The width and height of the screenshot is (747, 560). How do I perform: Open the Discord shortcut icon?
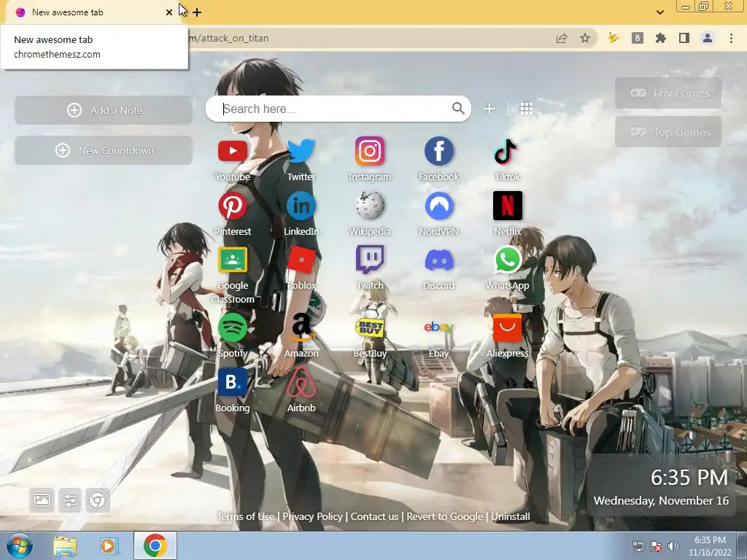pyautogui.click(x=438, y=260)
